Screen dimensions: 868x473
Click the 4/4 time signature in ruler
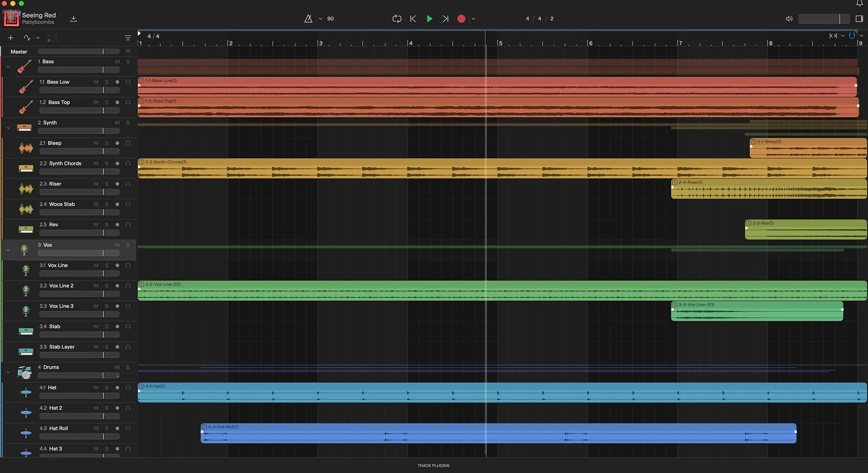click(153, 36)
